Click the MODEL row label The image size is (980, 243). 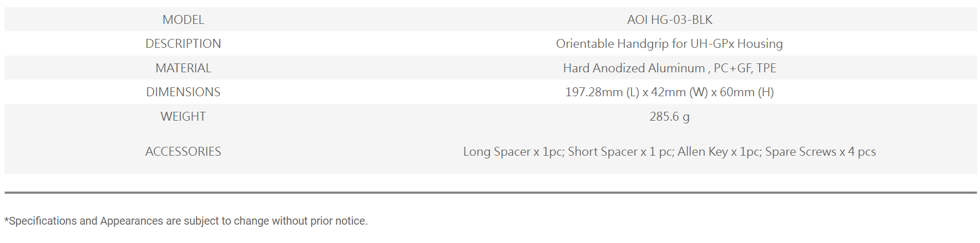pyautogui.click(x=183, y=19)
